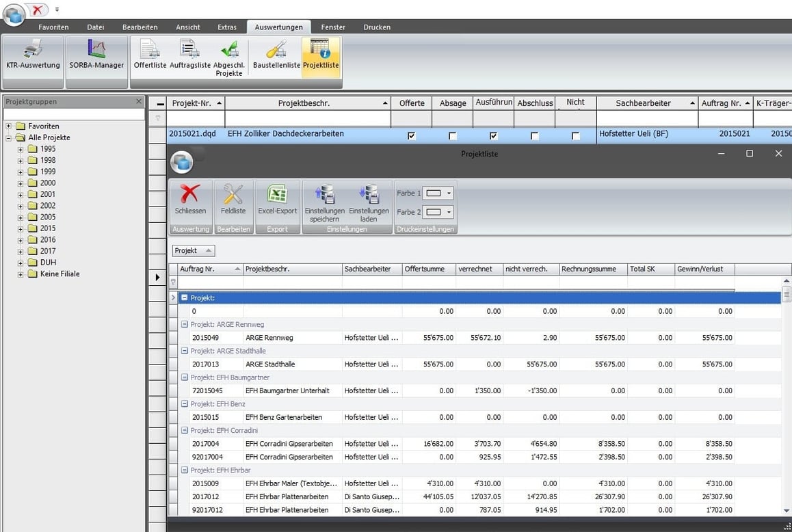Check the Nicht column checkbox for 2015021
This screenshot has width=792, height=532.
point(575,136)
